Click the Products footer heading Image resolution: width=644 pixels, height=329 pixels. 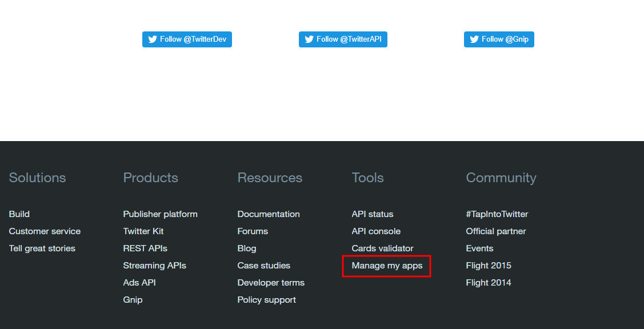(x=151, y=178)
